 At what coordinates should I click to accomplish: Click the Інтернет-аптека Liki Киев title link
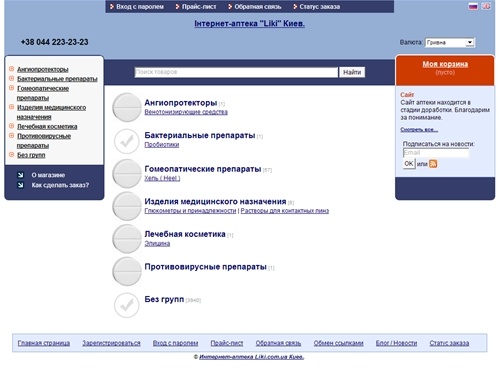(249, 24)
